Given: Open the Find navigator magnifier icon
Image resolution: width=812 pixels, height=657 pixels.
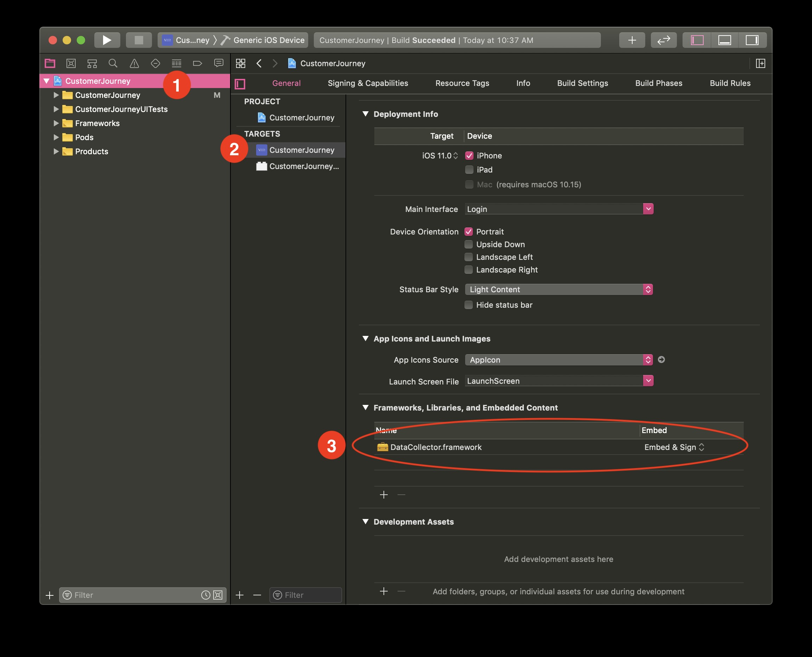Looking at the screenshot, I should point(113,63).
